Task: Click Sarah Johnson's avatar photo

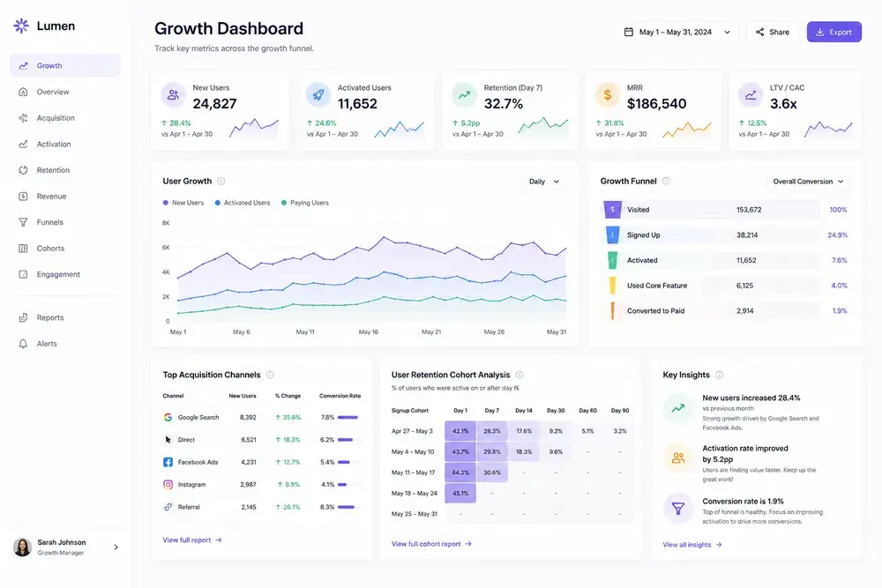Action: (x=23, y=547)
